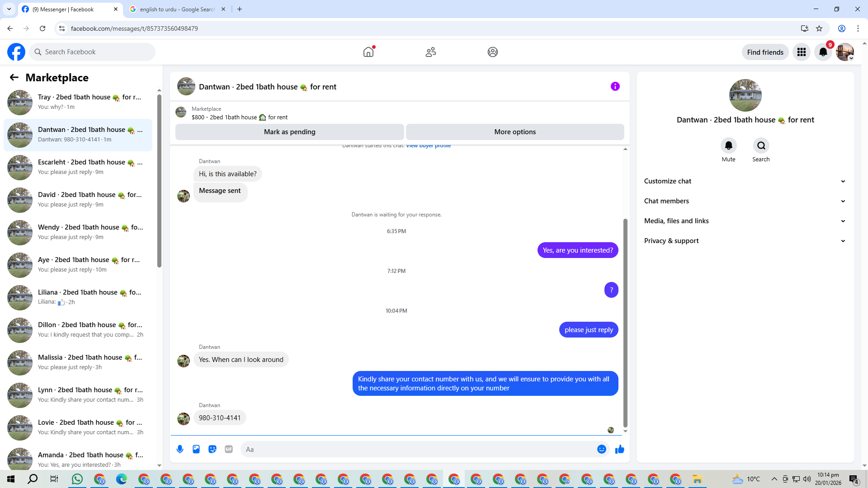This screenshot has width=868, height=488.
Task: Open Aye conversation in chat list
Action: point(78,265)
